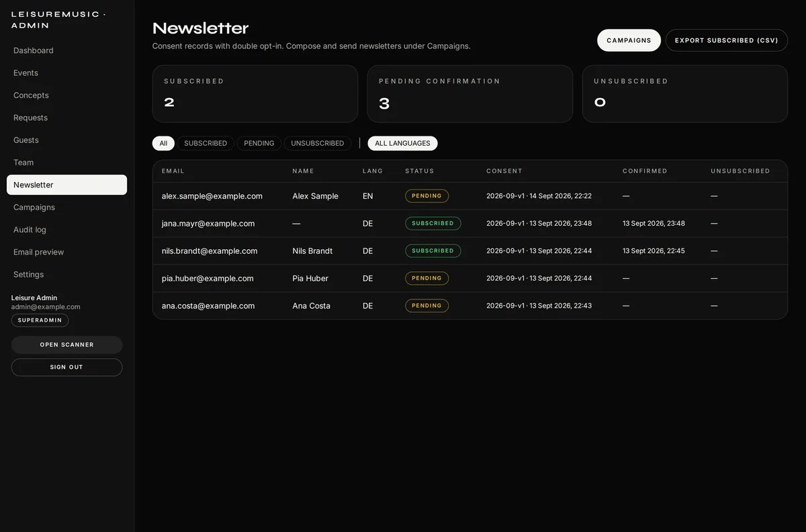Click the Confirmed column header
The width and height of the screenshot is (806, 532).
click(645, 171)
